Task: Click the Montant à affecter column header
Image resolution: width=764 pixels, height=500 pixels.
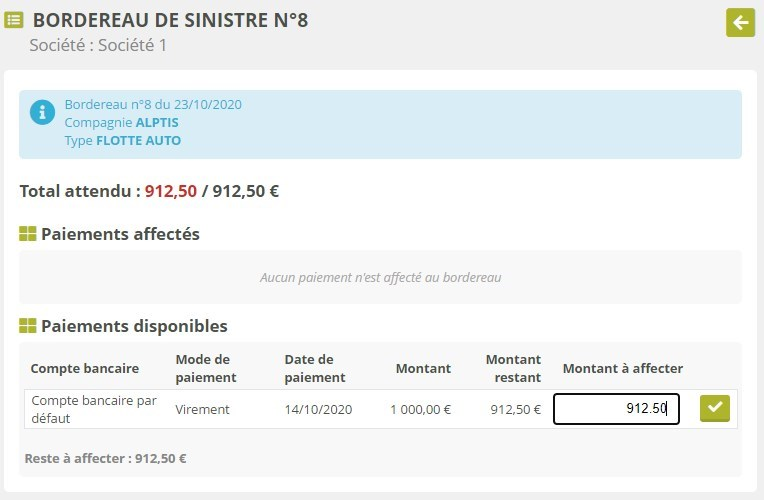Action: 622,368
